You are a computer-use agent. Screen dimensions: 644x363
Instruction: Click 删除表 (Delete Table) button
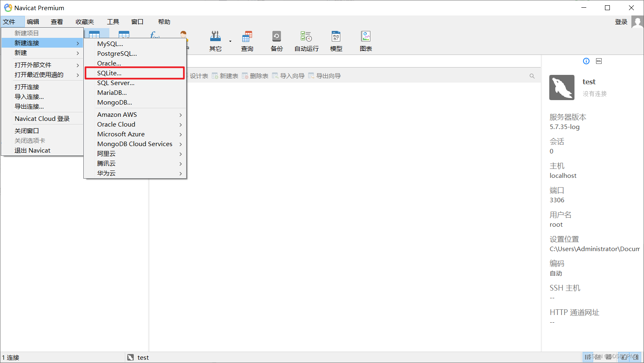click(x=255, y=76)
